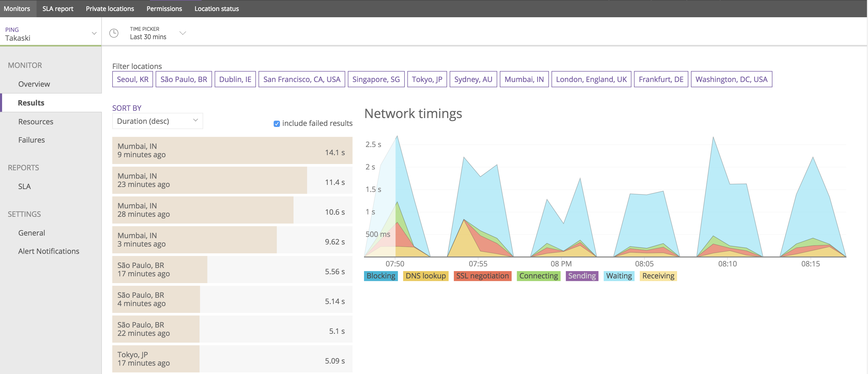
Task: Open São Paulo result from 4 minutes ago
Action: (232, 299)
